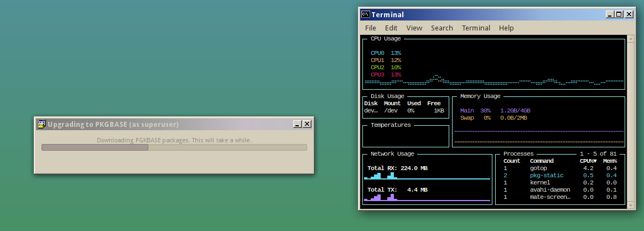Click the Command column header
This screenshot has width=644, height=231.
click(542, 161)
